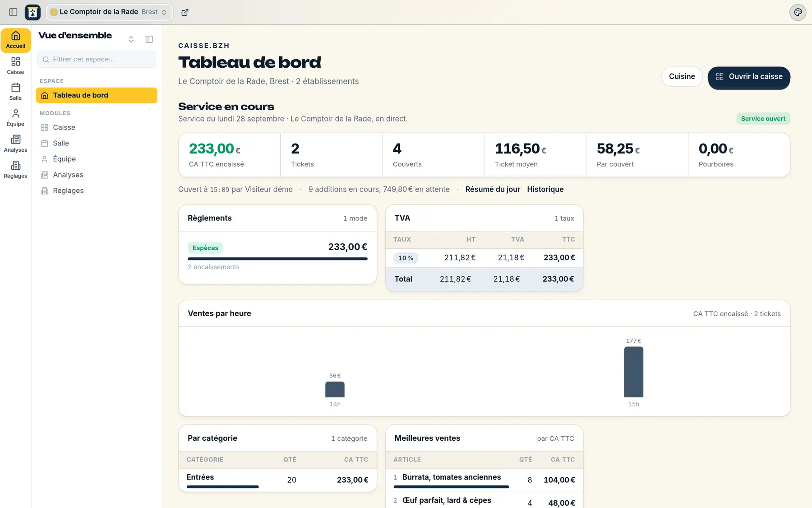Click the Espèces payment progress bar

(x=277, y=259)
